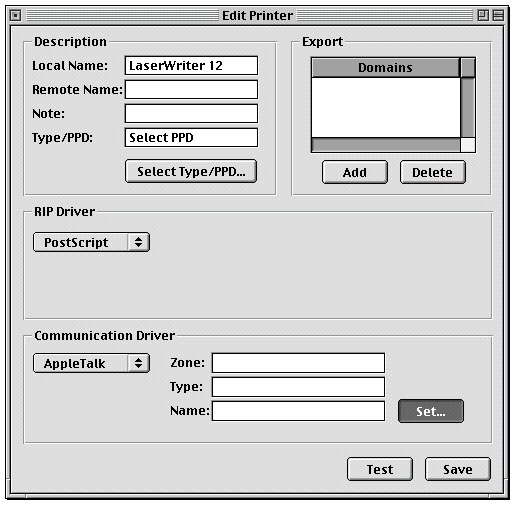
Task: Click the window collapse (windowshade) icon
Action: (x=498, y=15)
